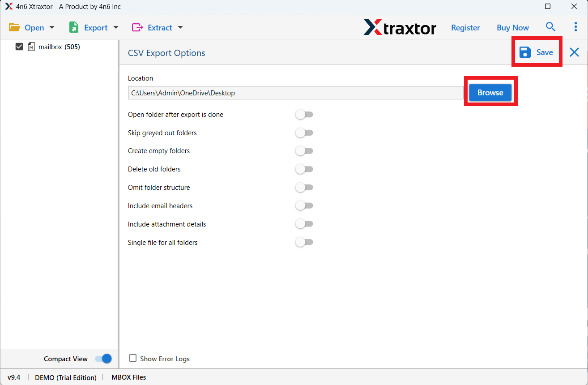Open the Export menu

click(x=96, y=27)
